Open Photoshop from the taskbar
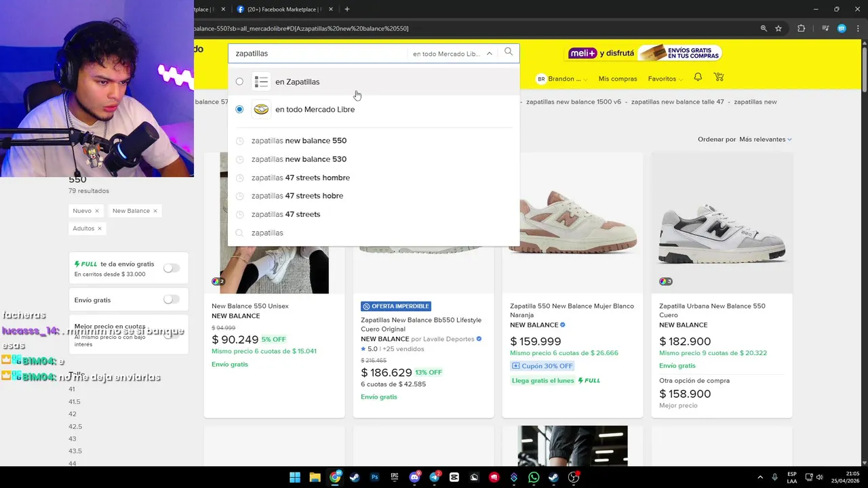Image resolution: width=868 pixels, height=488 pixels. click(374, 477)
